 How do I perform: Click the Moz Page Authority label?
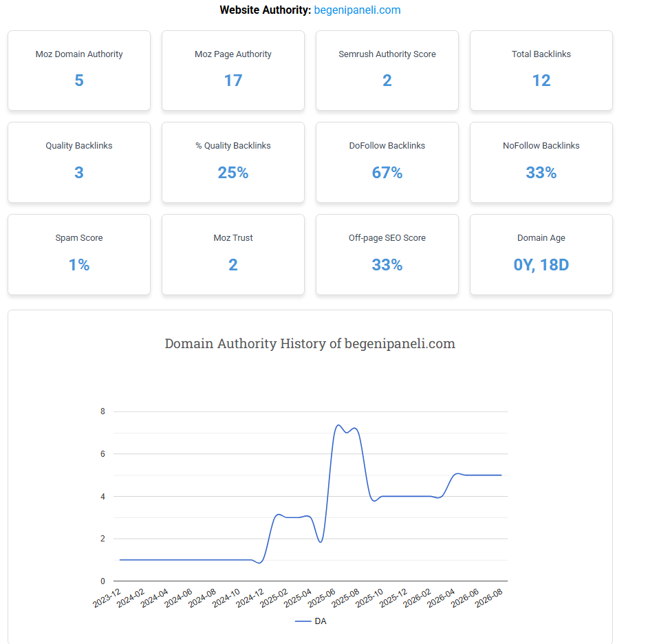pos(233,54)
